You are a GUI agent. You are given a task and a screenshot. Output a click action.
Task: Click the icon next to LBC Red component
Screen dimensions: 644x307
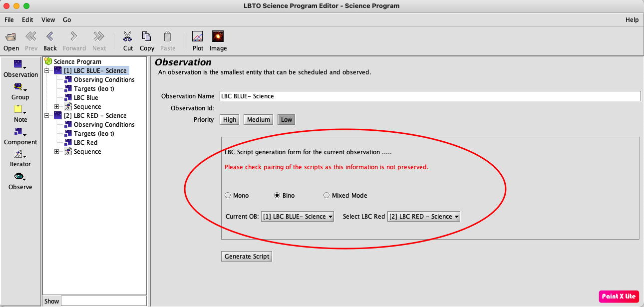68,142
